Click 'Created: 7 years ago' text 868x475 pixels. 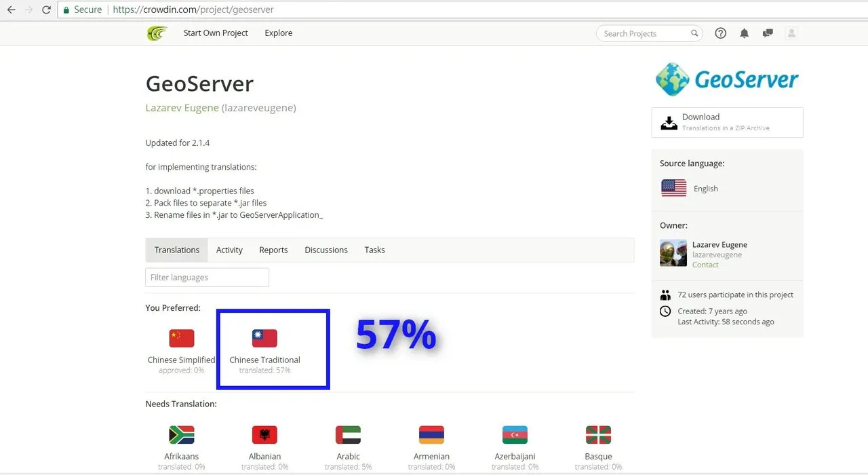click(713, 311)
